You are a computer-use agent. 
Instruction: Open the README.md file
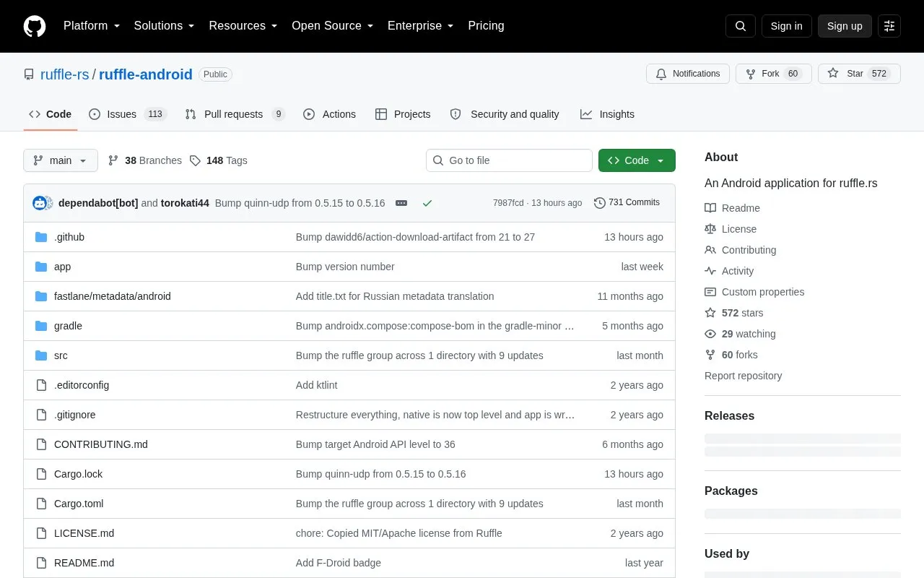84,563
